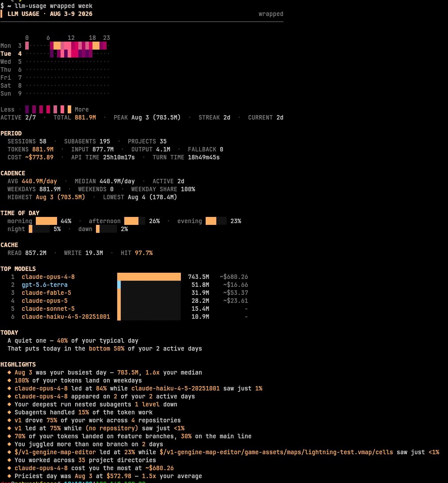This screenshot has height=483, width=448.
Task: Click the 'PERIOD' section heading
Action: coord(11,133)
